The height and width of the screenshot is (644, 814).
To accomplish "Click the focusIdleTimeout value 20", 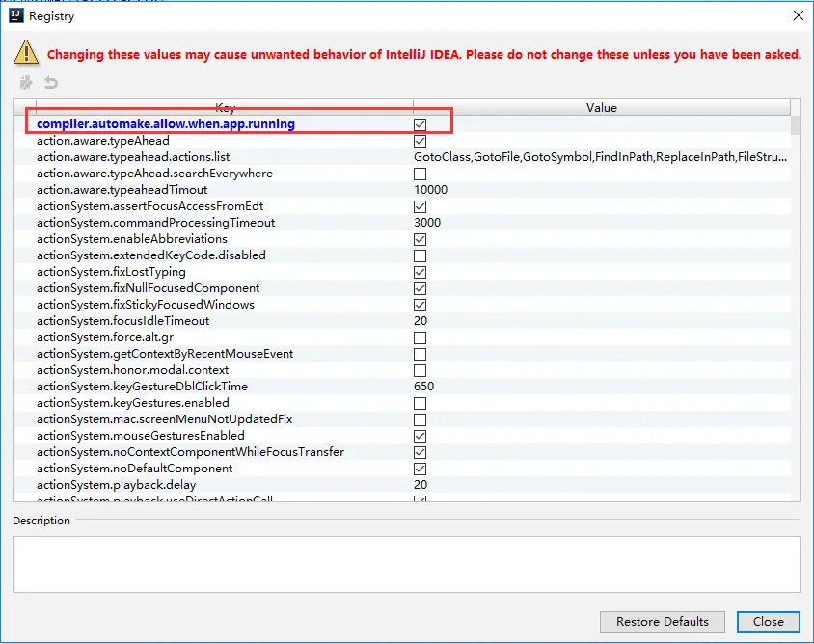I will click(x=421, y=321).
